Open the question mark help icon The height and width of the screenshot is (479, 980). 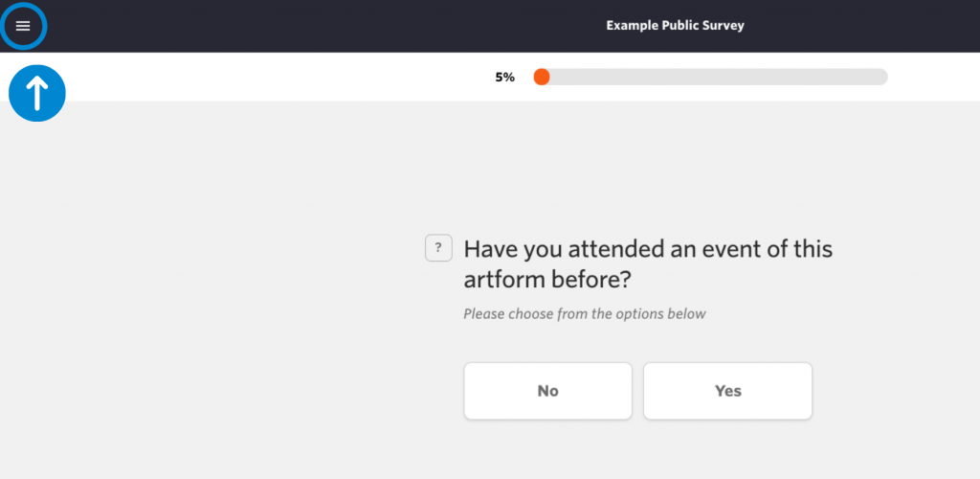click(438, 247)
